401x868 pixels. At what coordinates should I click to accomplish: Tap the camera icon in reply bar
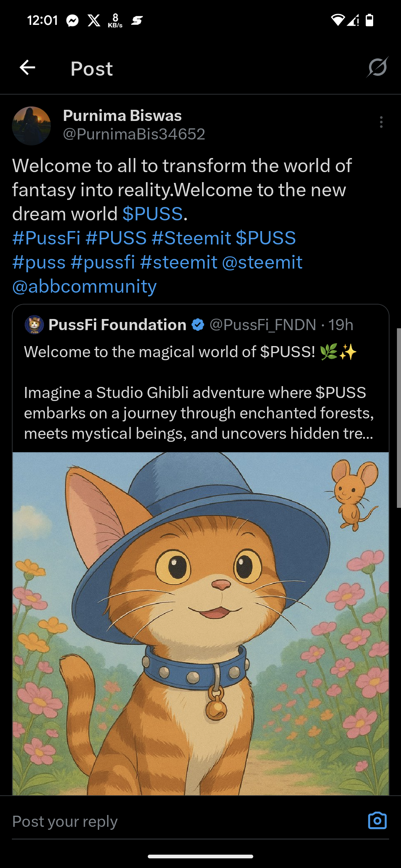click(x=377, y=820)
